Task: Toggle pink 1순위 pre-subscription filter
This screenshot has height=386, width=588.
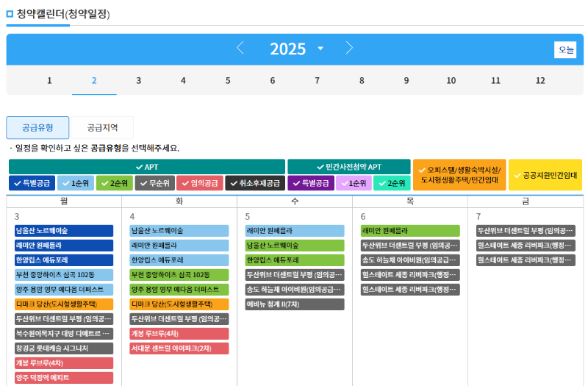Action: [354, 183]
